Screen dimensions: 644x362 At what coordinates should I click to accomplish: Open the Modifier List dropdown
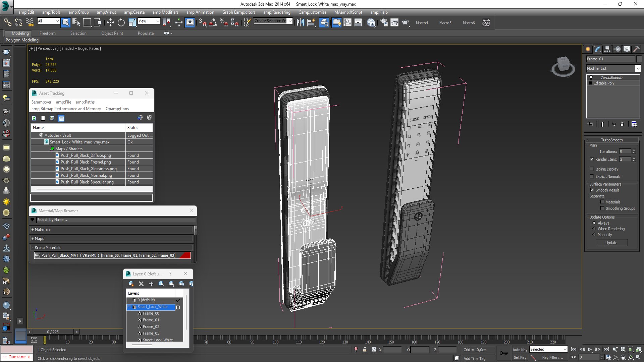point(638,68)
